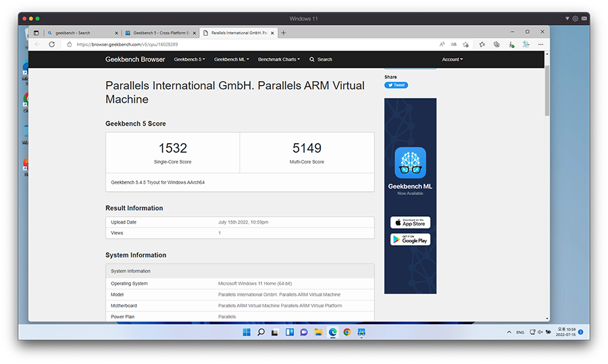Click the Download on App Store badge
The image size is (608, 364).
click(410, 222)
